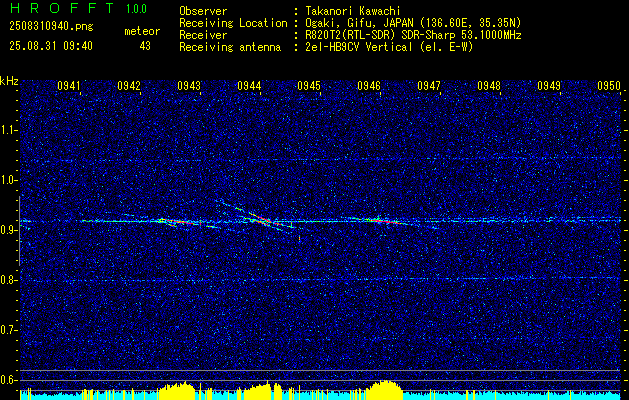The width and height of the screenshot is (629, 400).
Task: Select the 1.0.0 version number
Action: [136, 8]
